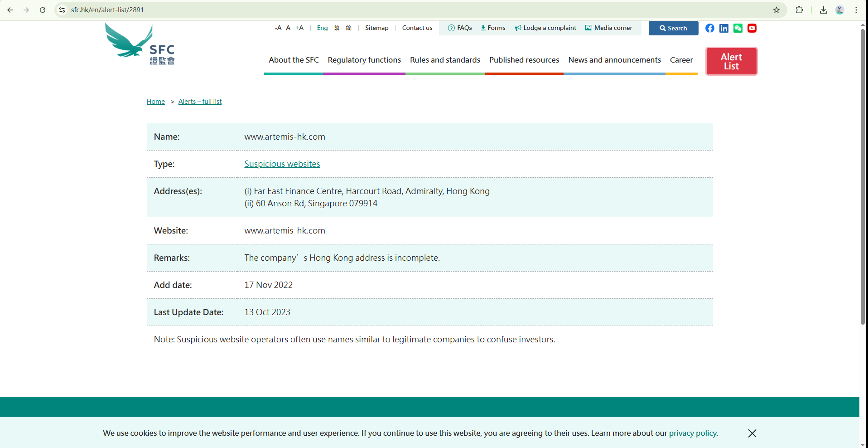Open the SFC Facebook page icon
This screenshot has height=448, width=868.
point(710,28)
